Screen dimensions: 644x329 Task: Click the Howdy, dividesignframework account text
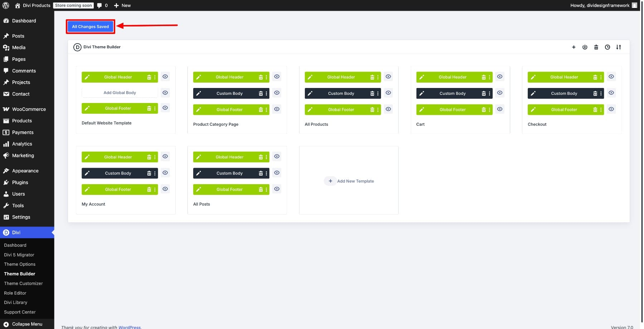click(600, 5)
